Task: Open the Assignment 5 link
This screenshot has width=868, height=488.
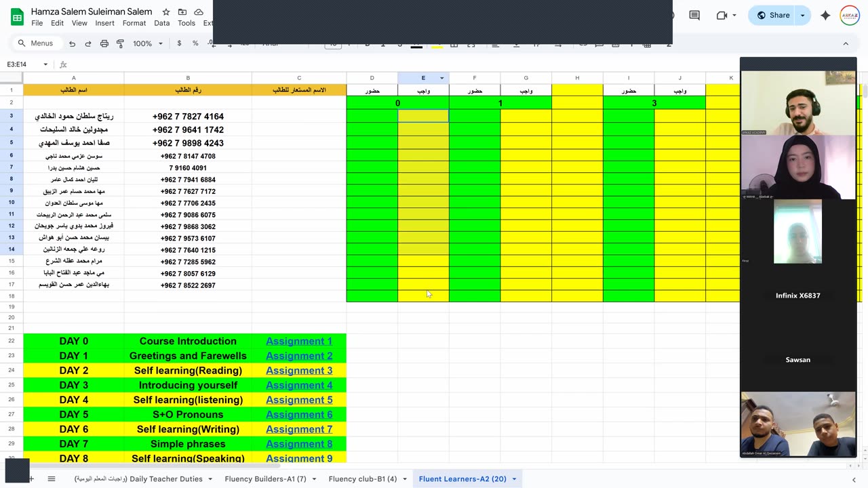Action: click(x=299, y=400)
